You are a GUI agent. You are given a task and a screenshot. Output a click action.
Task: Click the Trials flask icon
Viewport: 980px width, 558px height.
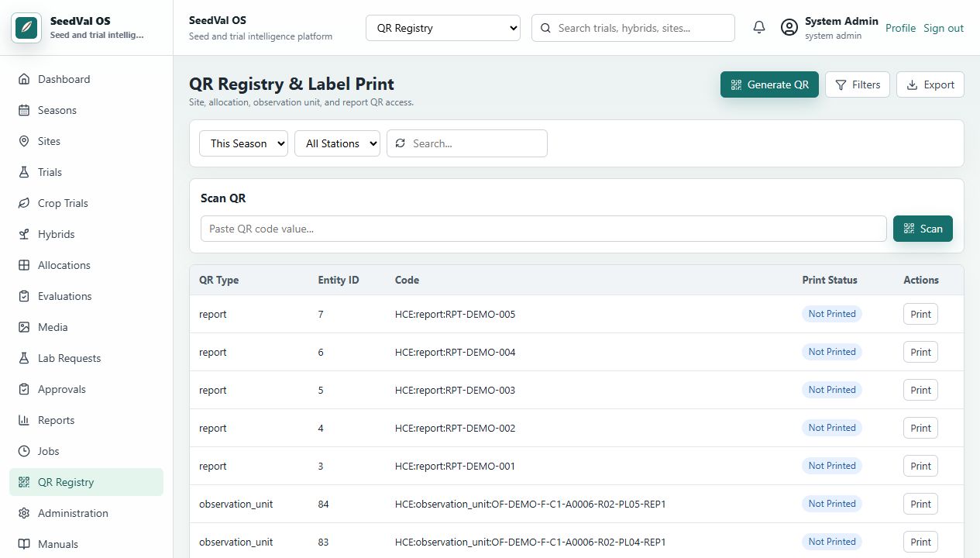24,172
